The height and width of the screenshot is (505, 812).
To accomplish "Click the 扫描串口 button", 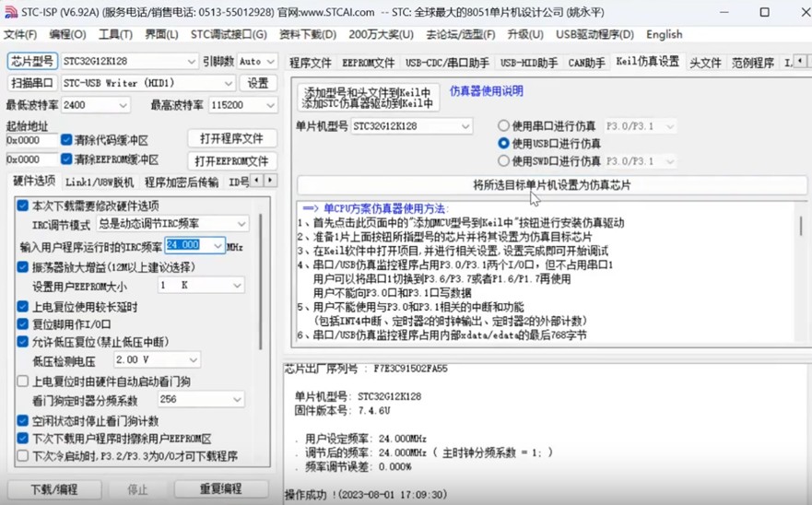I will point(32,83).
